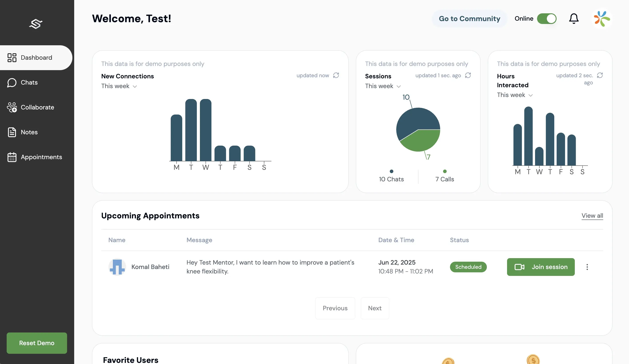Click the Appointments calendar icon

tap(12, 157)
